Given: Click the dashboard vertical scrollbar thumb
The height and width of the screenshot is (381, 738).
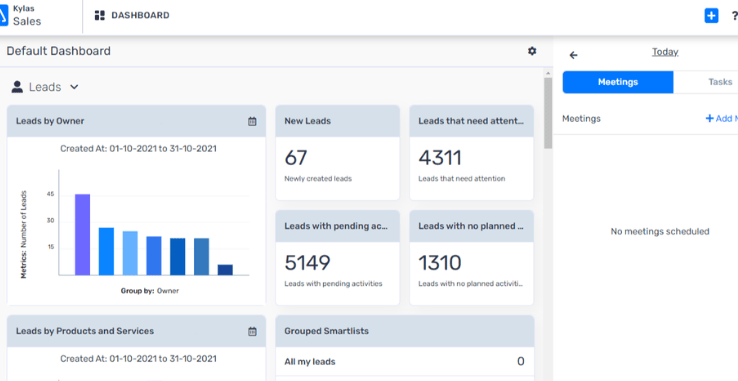Looking at the screenshot, I should pos(548,113).
